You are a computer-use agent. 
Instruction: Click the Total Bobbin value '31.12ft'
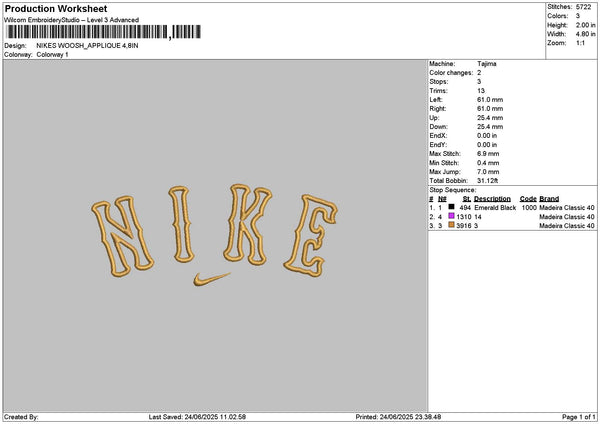pos(488,181)
